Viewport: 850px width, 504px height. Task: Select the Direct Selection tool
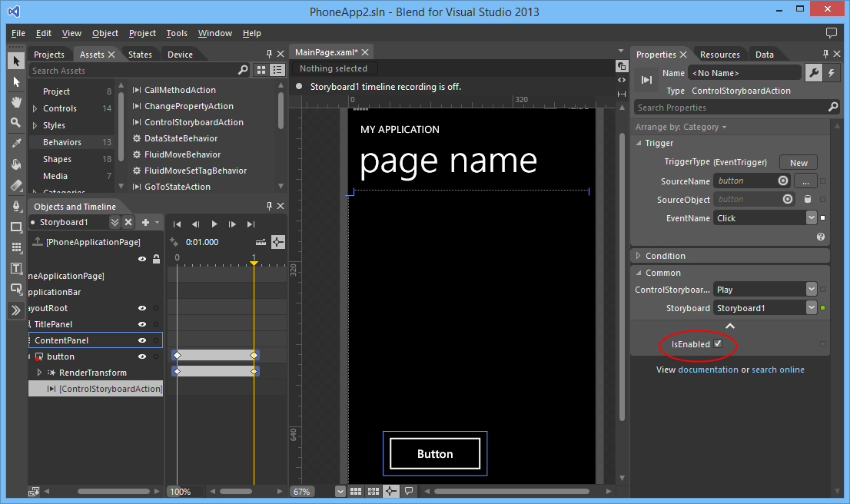coord(16,82)
